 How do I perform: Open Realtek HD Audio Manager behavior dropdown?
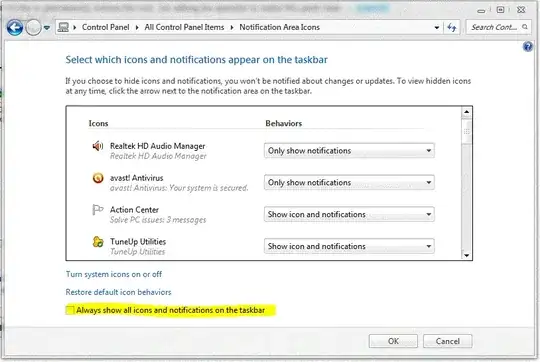(349, 151)
